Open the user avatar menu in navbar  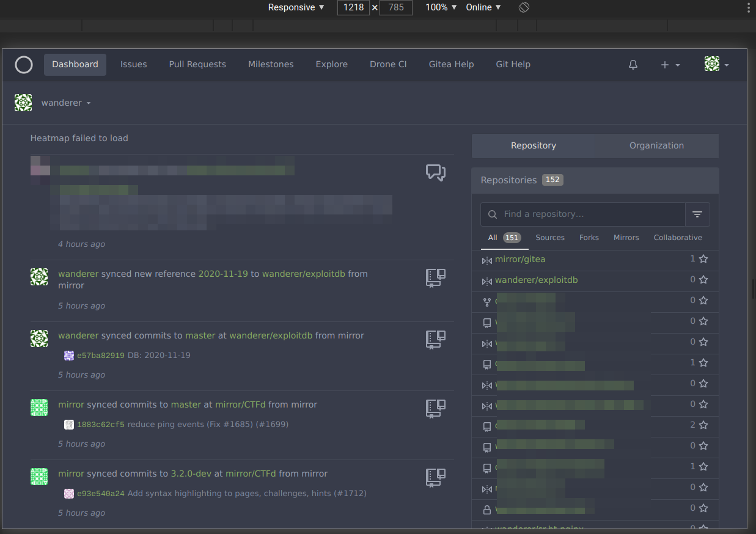click(716, 64)
